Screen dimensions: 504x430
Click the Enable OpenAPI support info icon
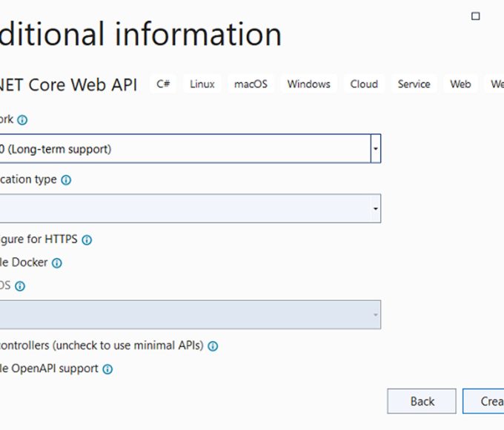click(107, 369)
